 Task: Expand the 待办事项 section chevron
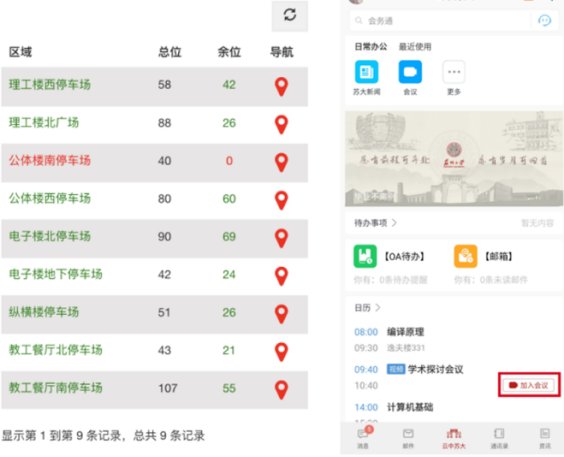coord(394,223)
